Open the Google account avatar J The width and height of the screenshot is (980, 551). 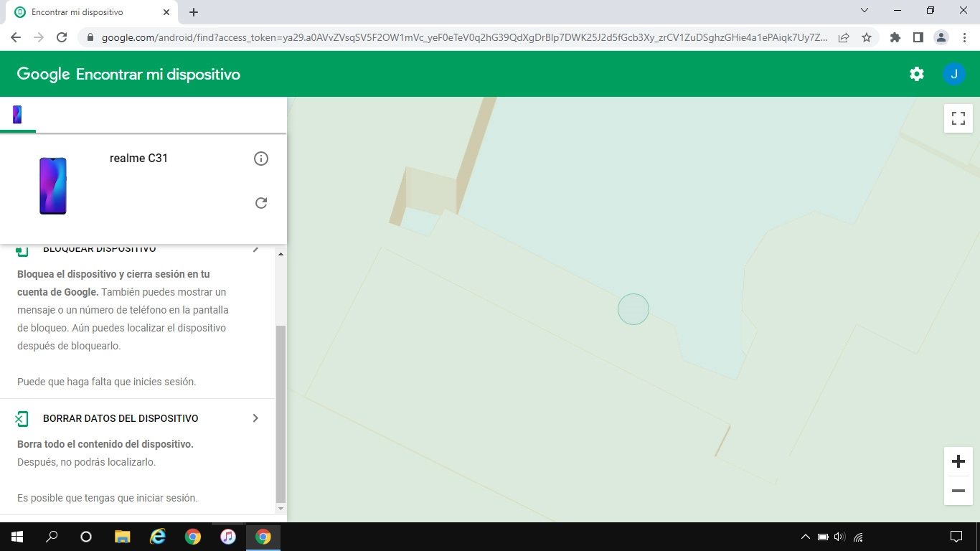(954, 73)
